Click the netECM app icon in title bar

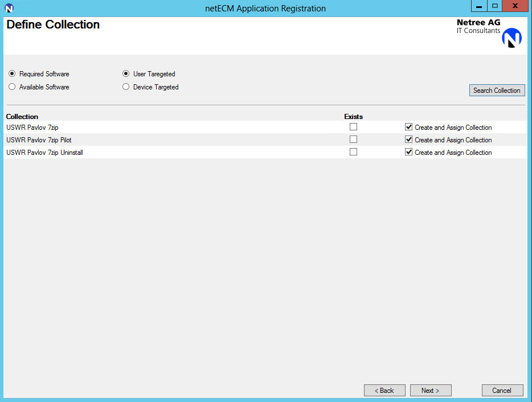[x=9, y=8]
